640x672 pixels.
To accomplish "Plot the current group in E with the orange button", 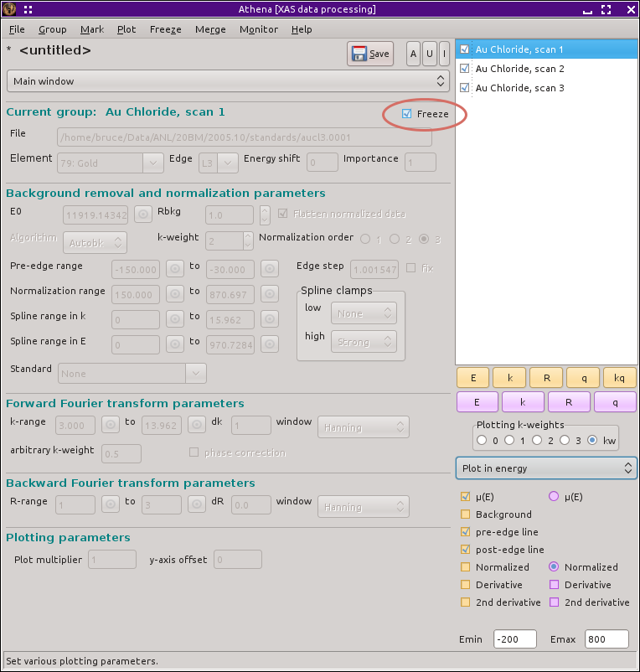I will click(473, 378).
